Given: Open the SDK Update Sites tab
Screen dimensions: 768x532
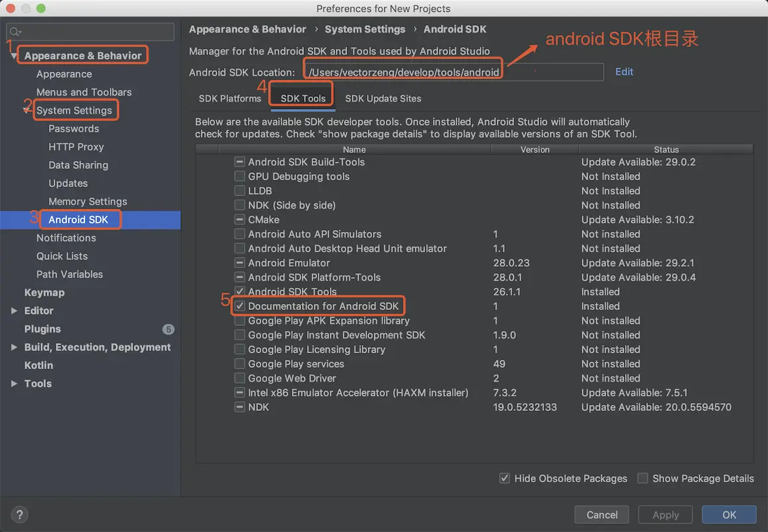Looking at the screenshot, I should [383, 98].
